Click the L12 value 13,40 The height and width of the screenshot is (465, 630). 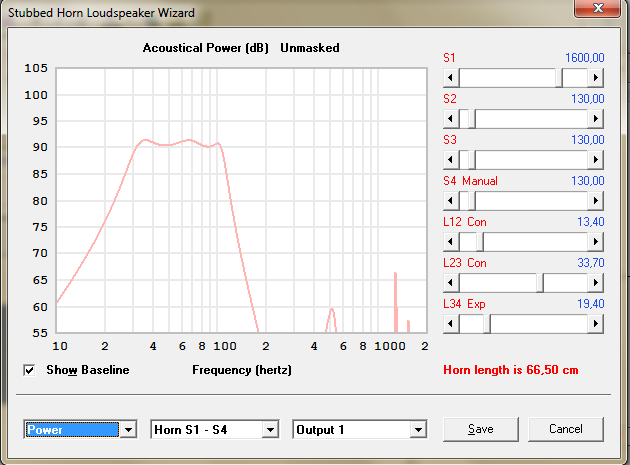[591, 222]
